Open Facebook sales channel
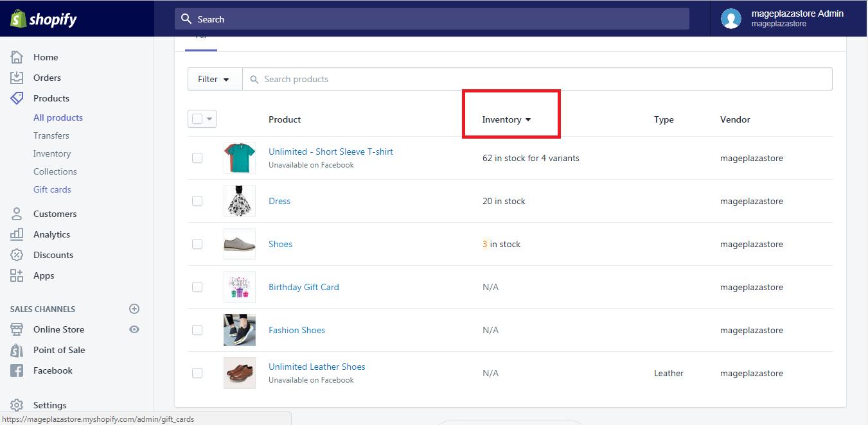This screenshot has height=425, width=868. point(53,370)
